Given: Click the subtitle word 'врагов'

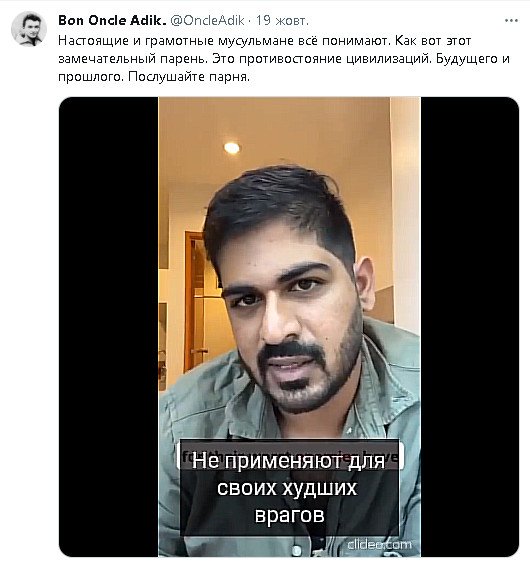Looking at the screenshot, I should [289, 515].
